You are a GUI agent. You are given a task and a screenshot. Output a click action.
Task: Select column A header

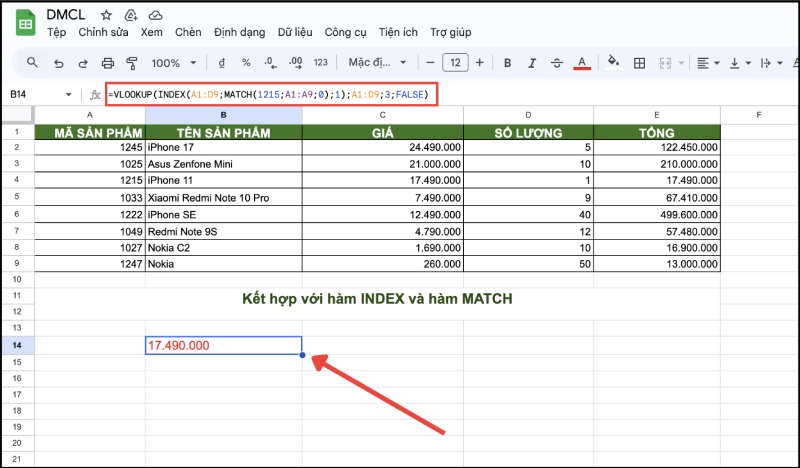pos(90,115)
